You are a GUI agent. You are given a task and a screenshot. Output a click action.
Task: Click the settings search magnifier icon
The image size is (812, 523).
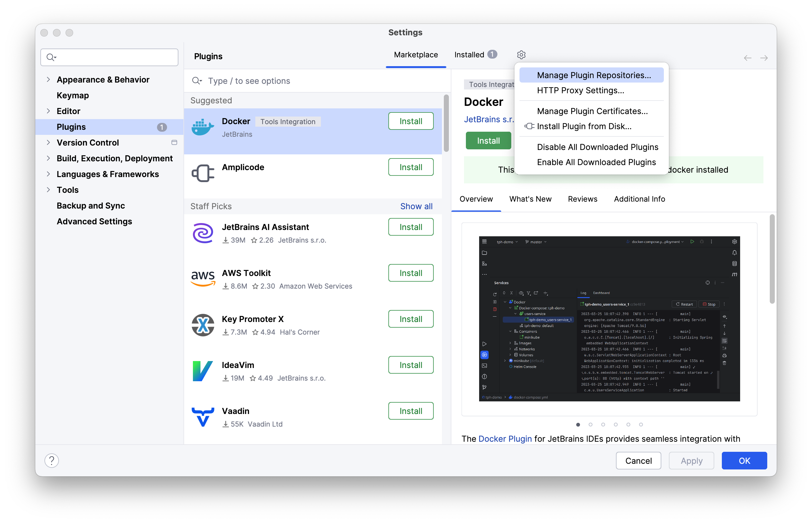(x=51, y=57)
